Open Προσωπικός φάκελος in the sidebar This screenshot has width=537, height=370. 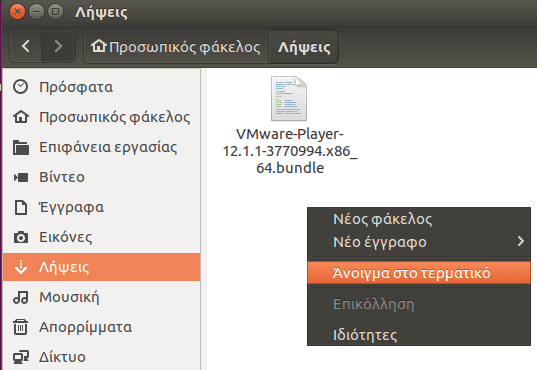tap(101, 117)
